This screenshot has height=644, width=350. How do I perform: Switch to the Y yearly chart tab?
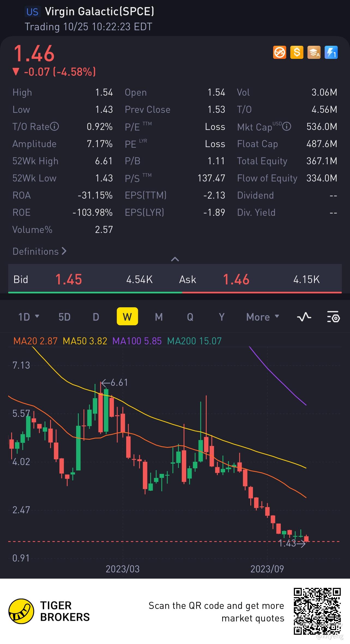click(x=222, y=317)
